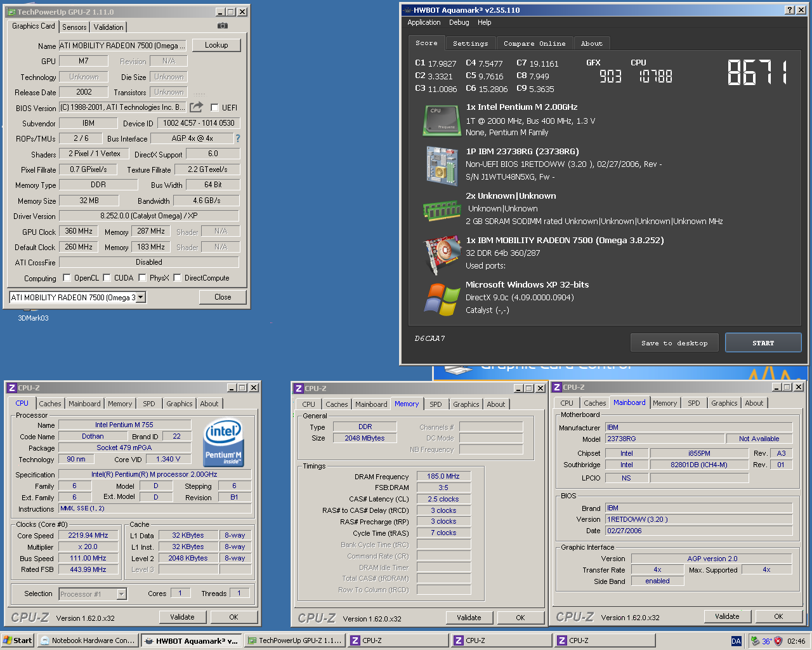Click the taskbar clock showing 02:46
Image resolution: width=812 pixels, height=650 pixels.
pyautogui.click(x=796, y=641)
